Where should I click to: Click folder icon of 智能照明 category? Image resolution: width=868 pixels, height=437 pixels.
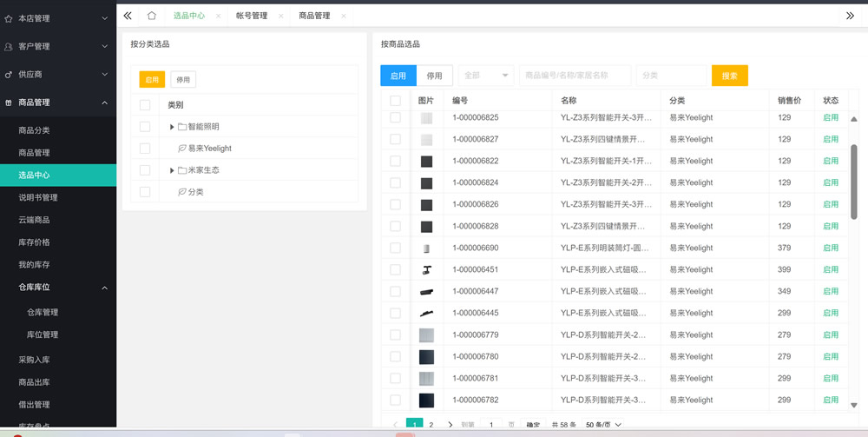click(x=182, y=127)
